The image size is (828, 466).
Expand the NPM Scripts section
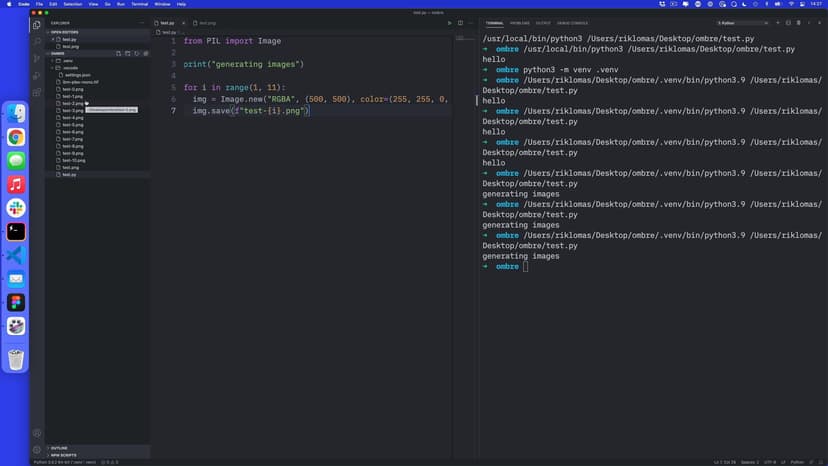pos(64,455)
